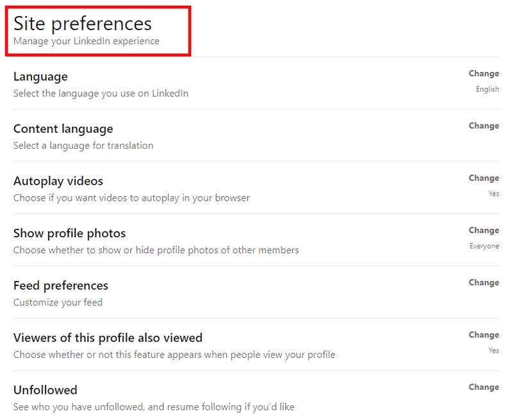Click Change for Content language
This screenshot has height=420, width=513.
[484, 126]
